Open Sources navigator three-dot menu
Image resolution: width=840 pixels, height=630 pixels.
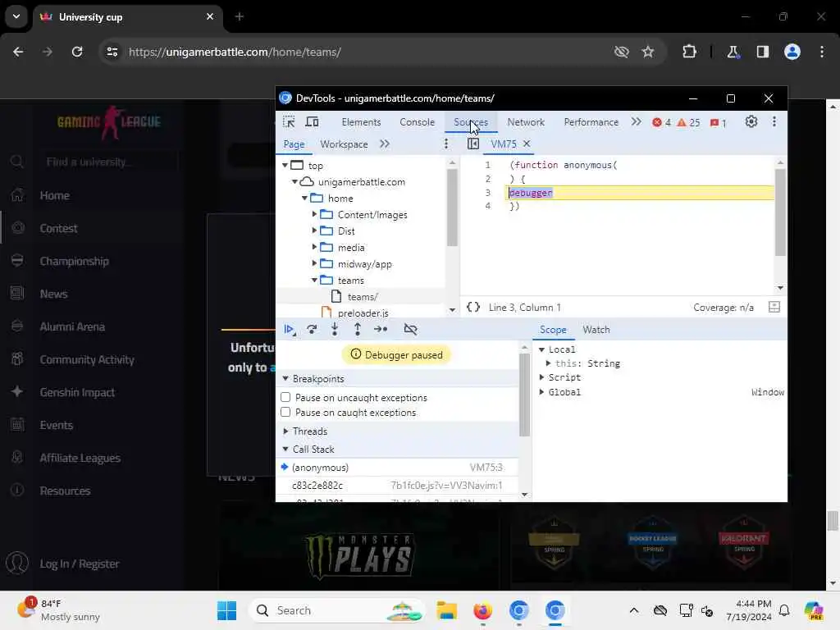pyautogui.click(x=446, y=144)
